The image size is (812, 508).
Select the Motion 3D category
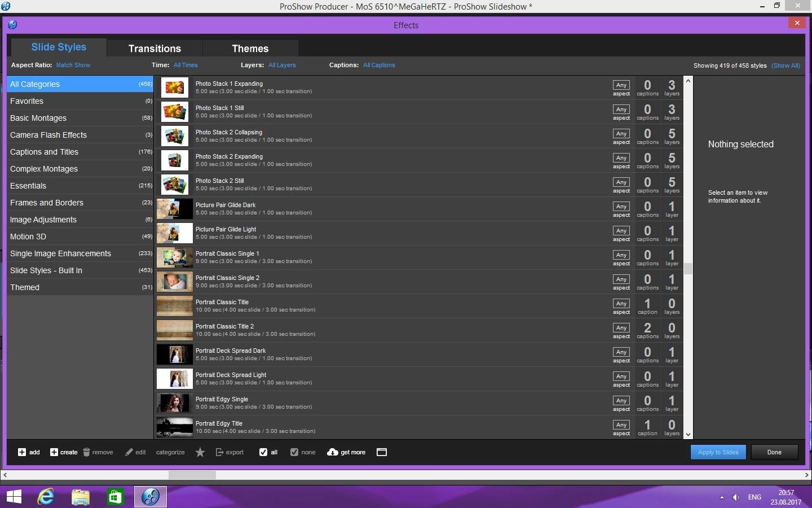point(80,237)
